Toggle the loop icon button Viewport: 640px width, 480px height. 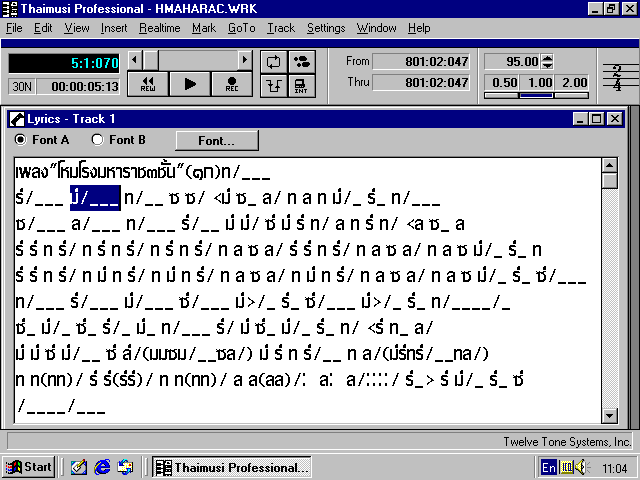(x=273, y=62)
